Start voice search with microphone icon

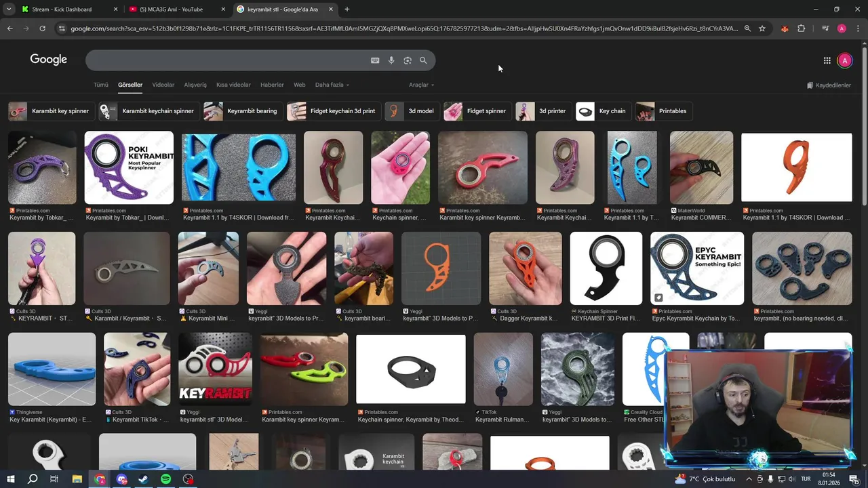391,60
